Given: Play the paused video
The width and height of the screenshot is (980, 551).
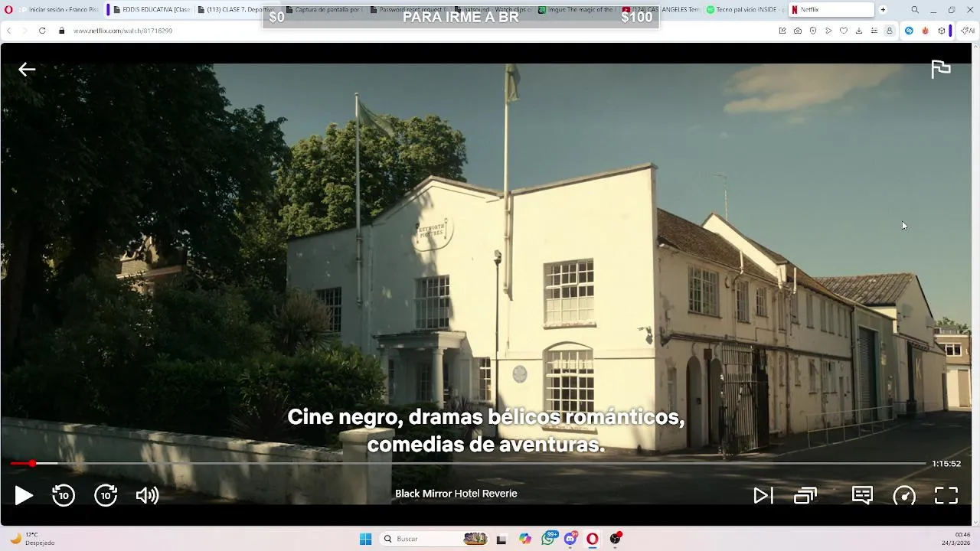Looking at the screenshot, I should [x=24, y=496].
